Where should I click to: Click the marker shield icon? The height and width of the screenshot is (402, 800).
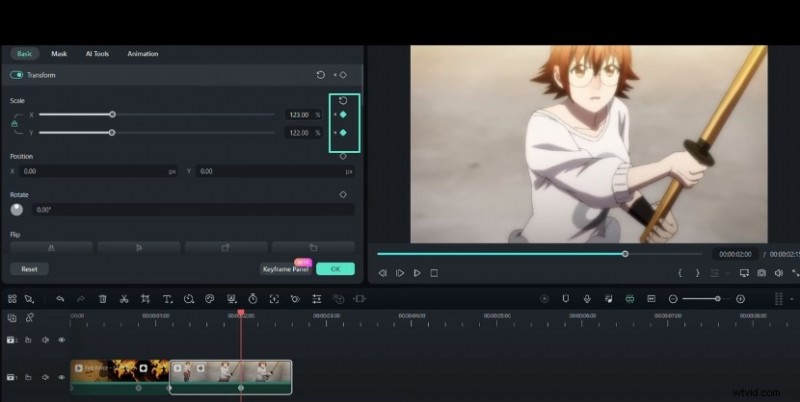click(x=565, y=299)
